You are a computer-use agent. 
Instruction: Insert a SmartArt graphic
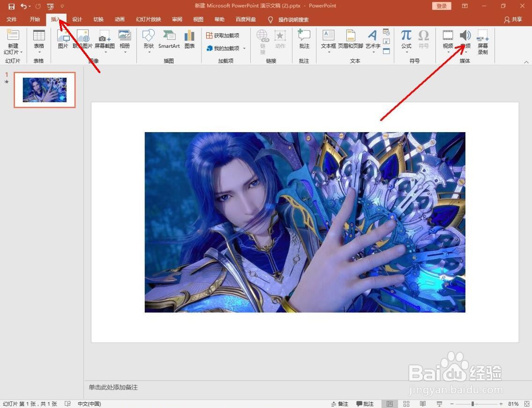169,39
